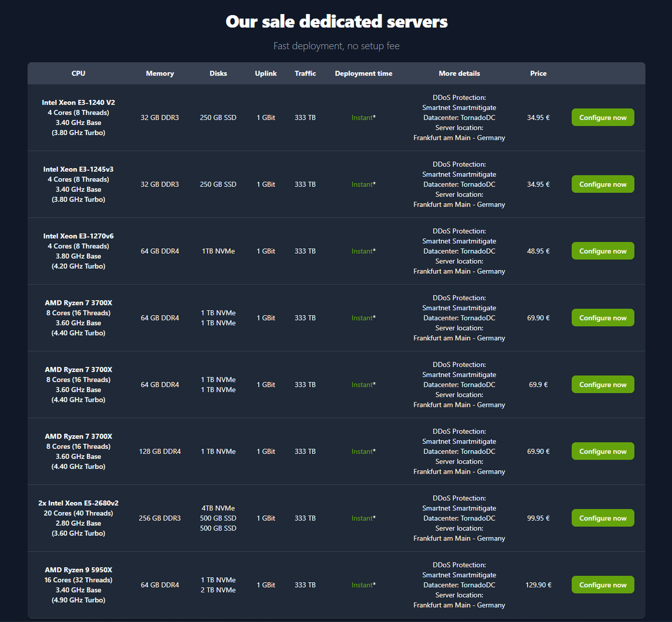Click the 'Fast deployment, no setup fee' subtitle
Viewport: 672px width, 622px height.
click(337, 46)
